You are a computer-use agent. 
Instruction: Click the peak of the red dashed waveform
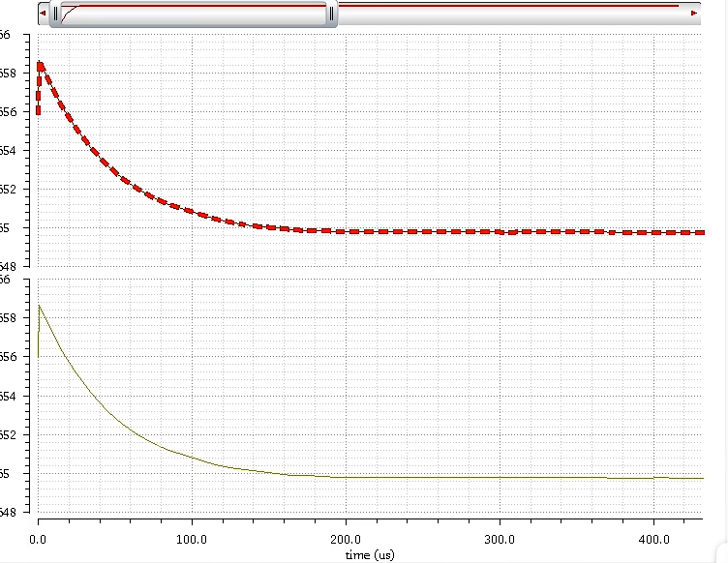(40, 65)
